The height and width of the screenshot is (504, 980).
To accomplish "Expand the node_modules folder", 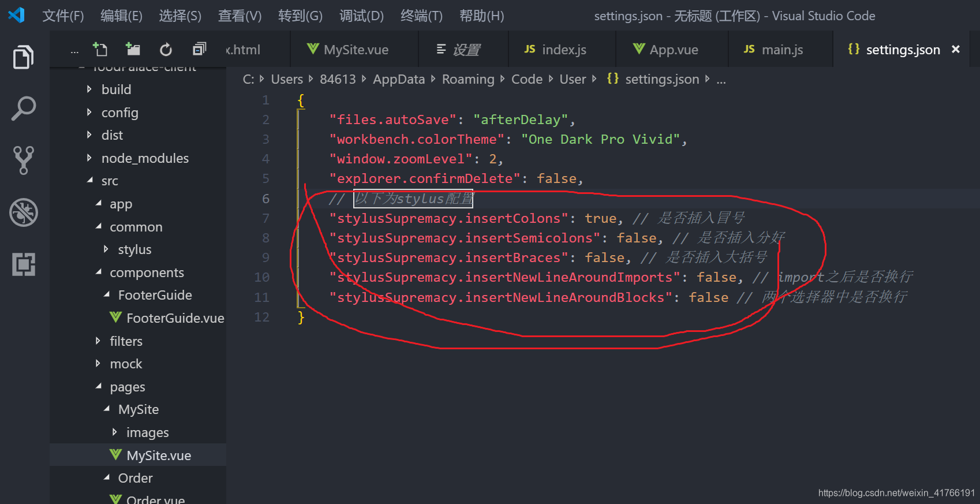I will (x=89, y=158).
